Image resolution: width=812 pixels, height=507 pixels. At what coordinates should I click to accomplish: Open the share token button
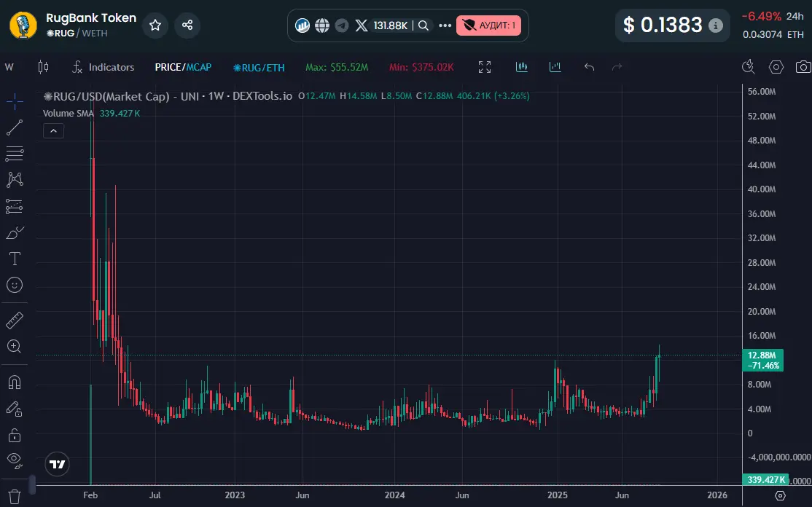click(187, 25)
